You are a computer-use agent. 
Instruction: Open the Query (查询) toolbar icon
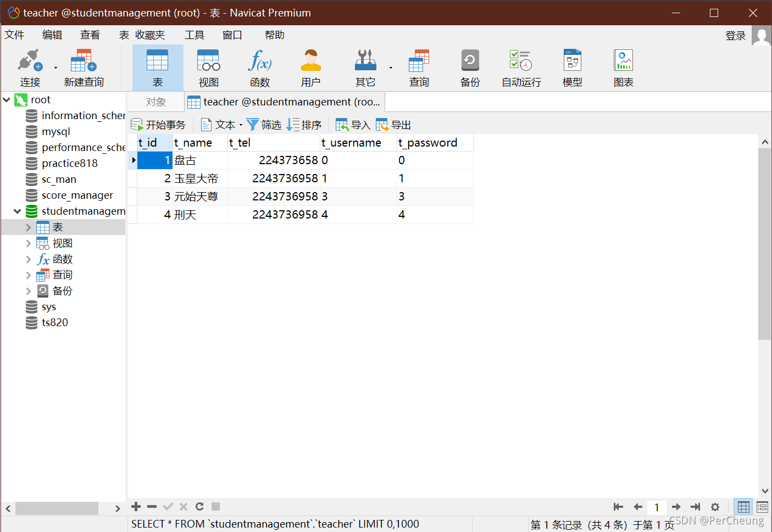point(419,68)
